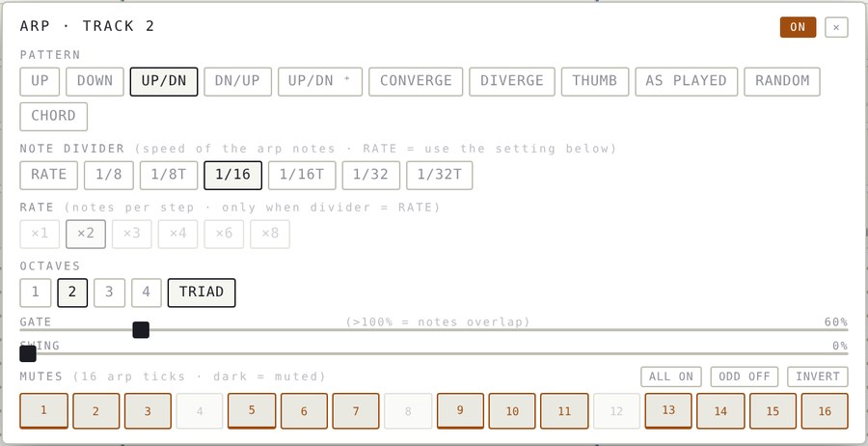868x446 pixels.
Task: Set octaves to 3
Action: pyautogui.click(x=109, y=293)
